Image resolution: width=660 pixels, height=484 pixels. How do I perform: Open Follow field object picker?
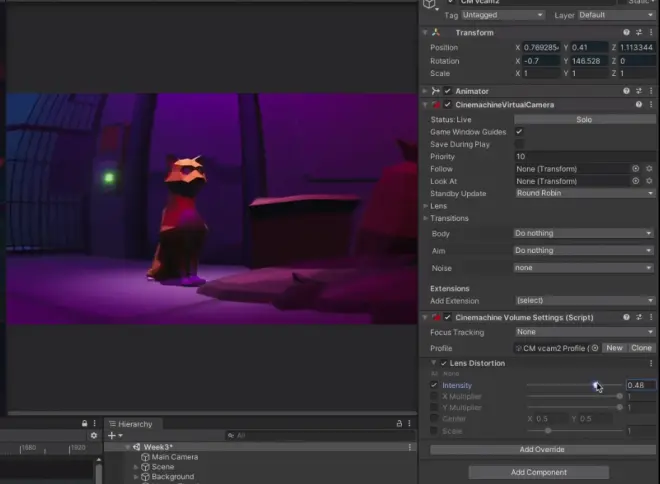[636, 169]
